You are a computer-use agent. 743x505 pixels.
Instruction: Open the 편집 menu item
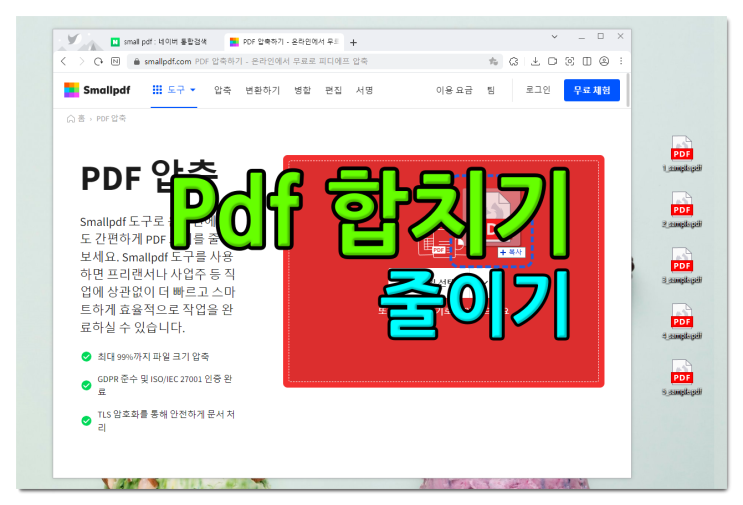click(333, 90)
